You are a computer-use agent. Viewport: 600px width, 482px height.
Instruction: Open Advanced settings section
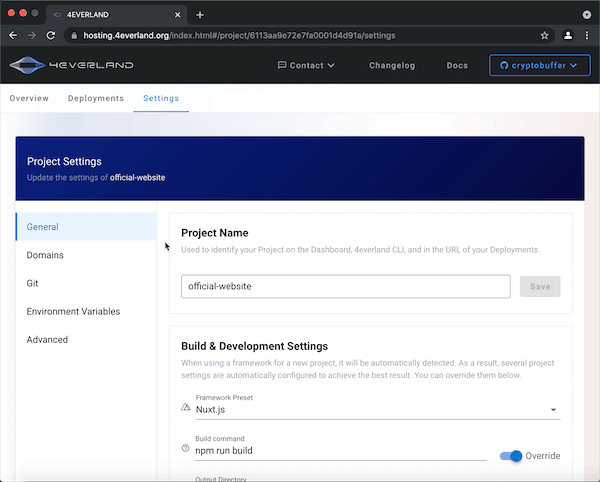pos(86,340)
